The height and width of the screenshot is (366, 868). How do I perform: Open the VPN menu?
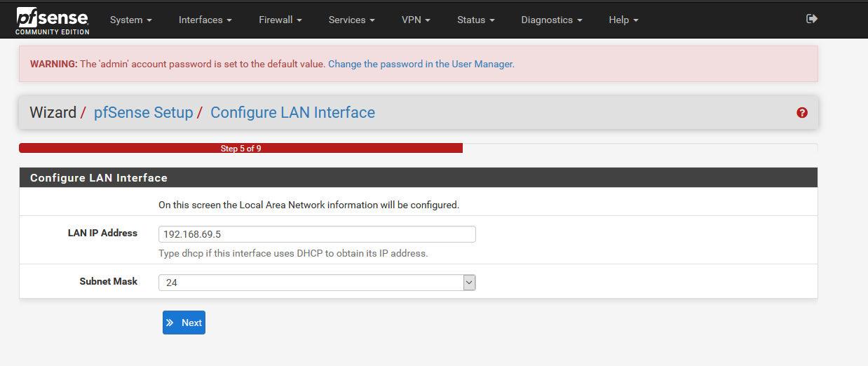tap(416, 20)
